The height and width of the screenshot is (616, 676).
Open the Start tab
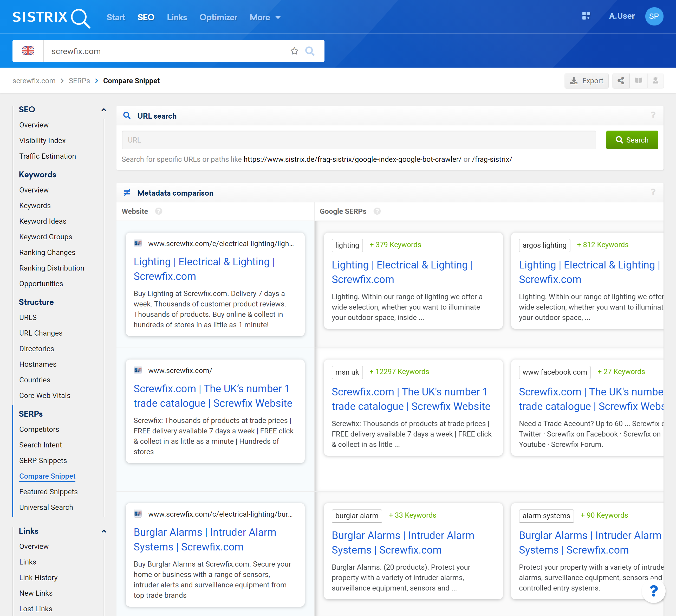[116, 17]
